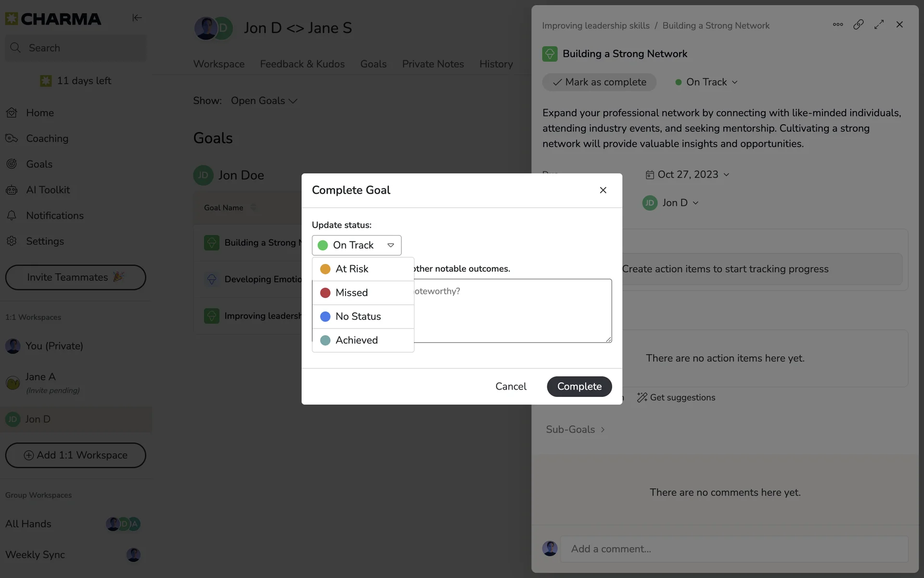The height and width of the screenshot is (578, 924).
Task: Close the Complete Goal dialog
Action: 603,190
